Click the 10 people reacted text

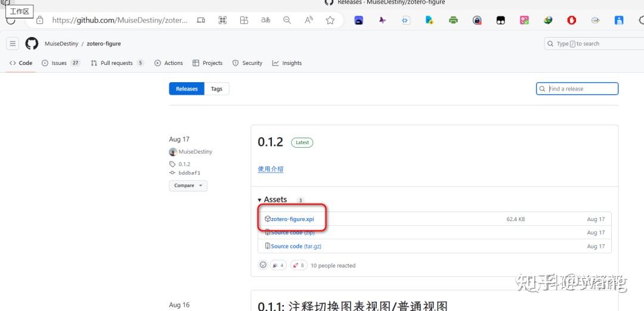333,266
